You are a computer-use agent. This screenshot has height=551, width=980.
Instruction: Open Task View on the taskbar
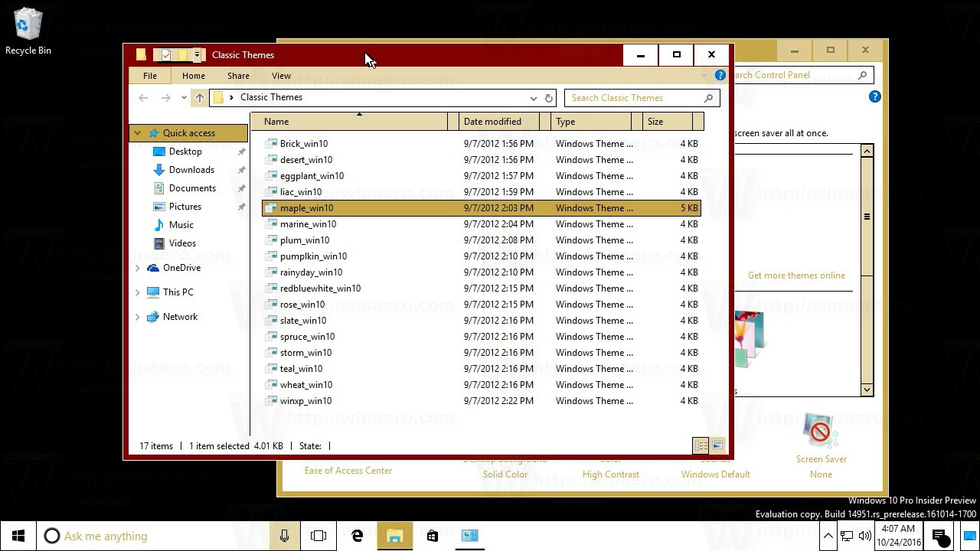click(x=318, y=536)
